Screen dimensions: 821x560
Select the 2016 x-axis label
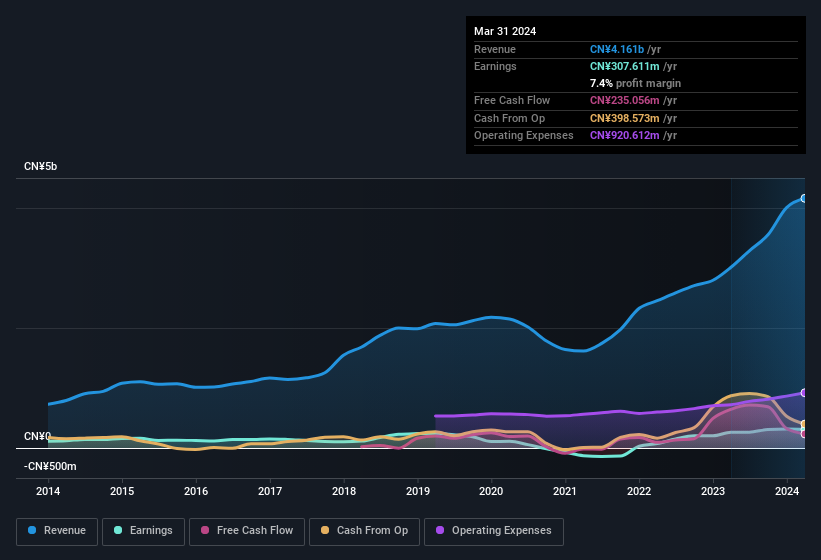tap(196, 491)
